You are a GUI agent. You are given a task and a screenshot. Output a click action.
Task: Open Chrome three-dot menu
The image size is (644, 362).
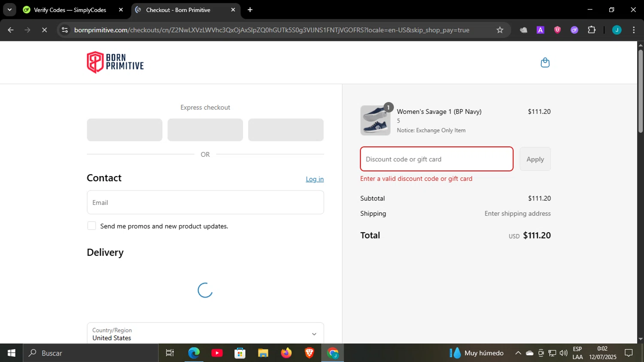click(634, 30)
